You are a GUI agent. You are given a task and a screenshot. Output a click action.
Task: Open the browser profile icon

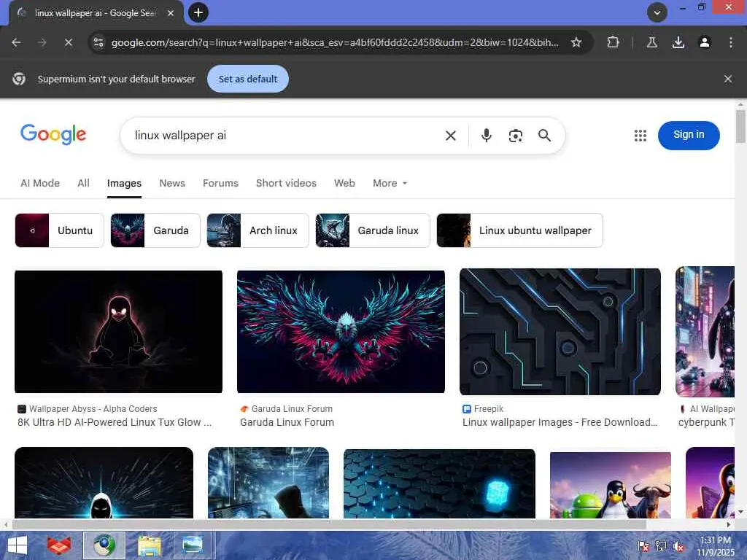pos(704,42)
